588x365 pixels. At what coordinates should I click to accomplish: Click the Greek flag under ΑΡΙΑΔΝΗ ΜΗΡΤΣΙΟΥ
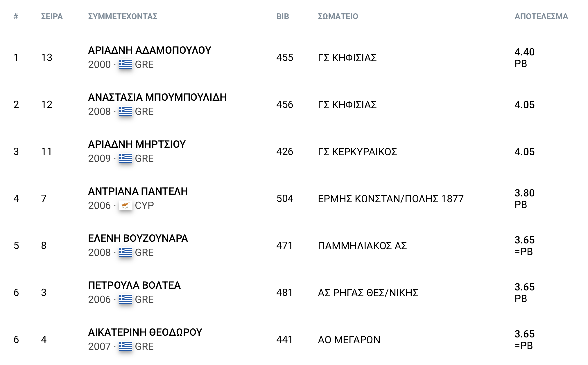126,158
